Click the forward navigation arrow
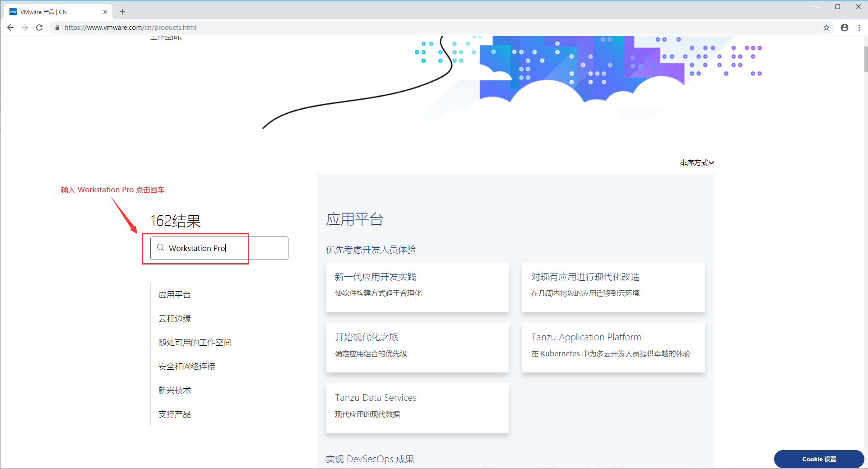Screen dimensions: 868x469 25,28
